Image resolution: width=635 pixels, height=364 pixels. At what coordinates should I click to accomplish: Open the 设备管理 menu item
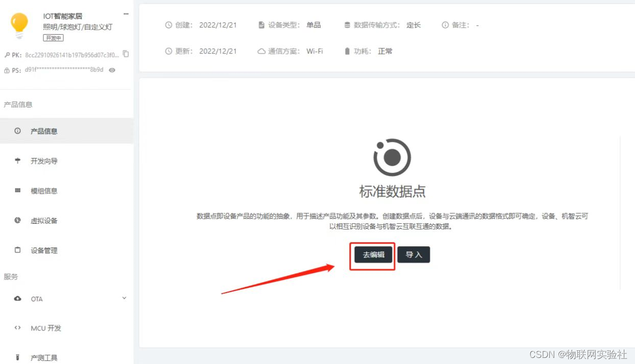pyautogui.click(x=66, y=250)
